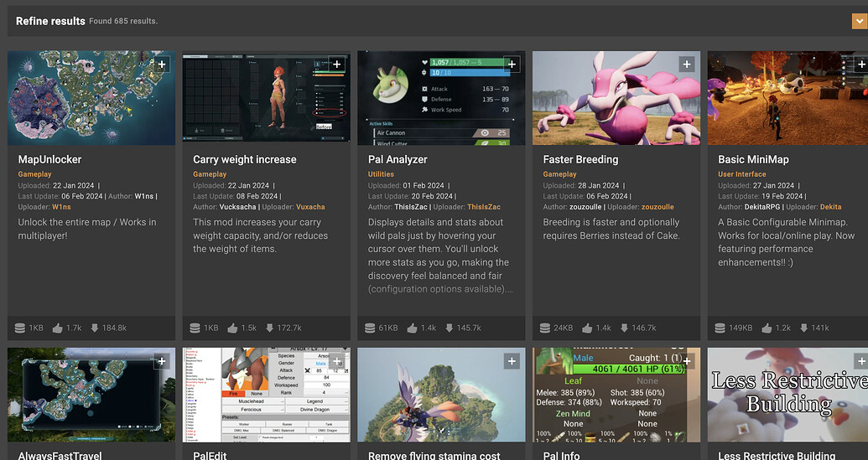Click the Basic MiniMap thumbnail image
Image resolution: width=868 pixels, height=460 pixels.
[x=787, y=98]
